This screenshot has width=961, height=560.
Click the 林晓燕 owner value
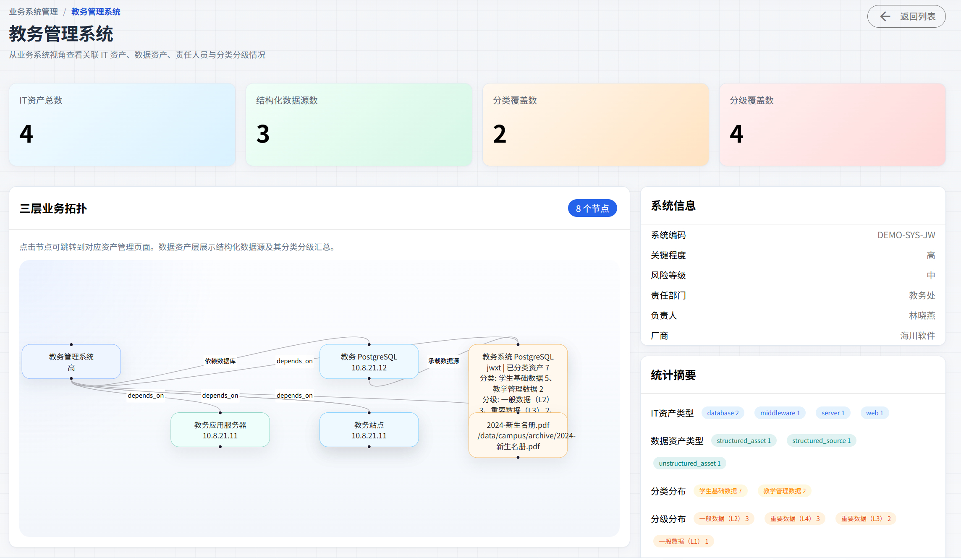pos(922,316)
